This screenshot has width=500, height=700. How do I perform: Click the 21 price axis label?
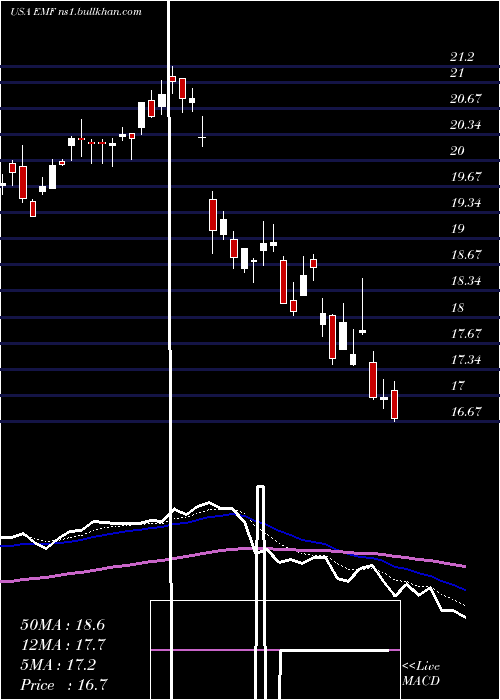pyautogui.click(x=457, y=72)
